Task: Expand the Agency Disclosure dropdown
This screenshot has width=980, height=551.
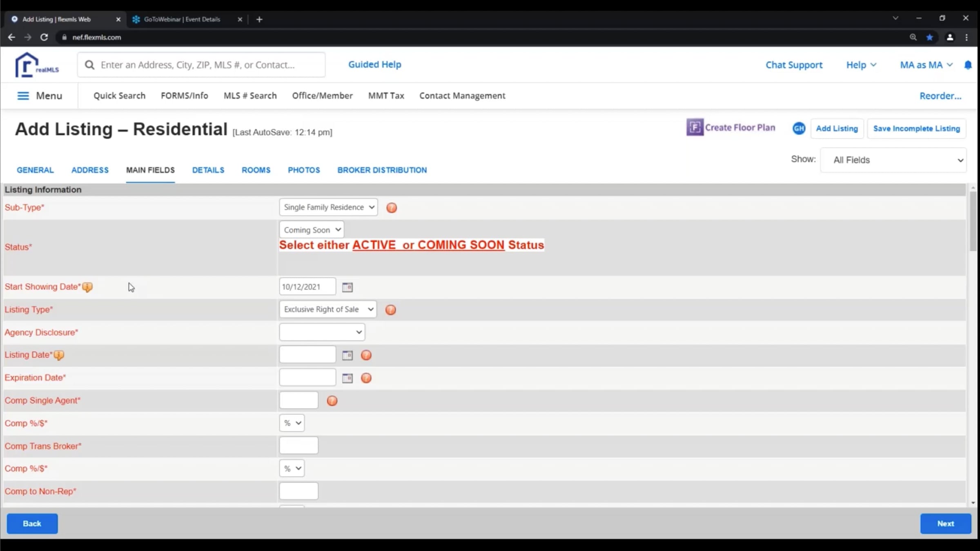Action: point(322,332)
